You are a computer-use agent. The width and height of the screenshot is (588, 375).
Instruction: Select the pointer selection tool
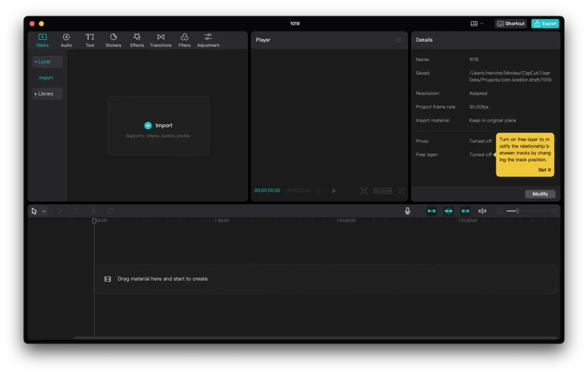34,211
